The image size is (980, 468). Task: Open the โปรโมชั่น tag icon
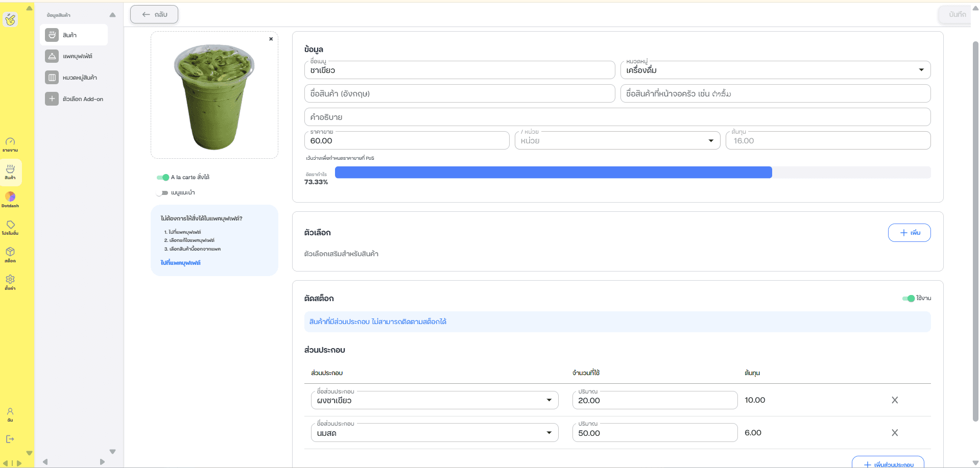(10, 227)
